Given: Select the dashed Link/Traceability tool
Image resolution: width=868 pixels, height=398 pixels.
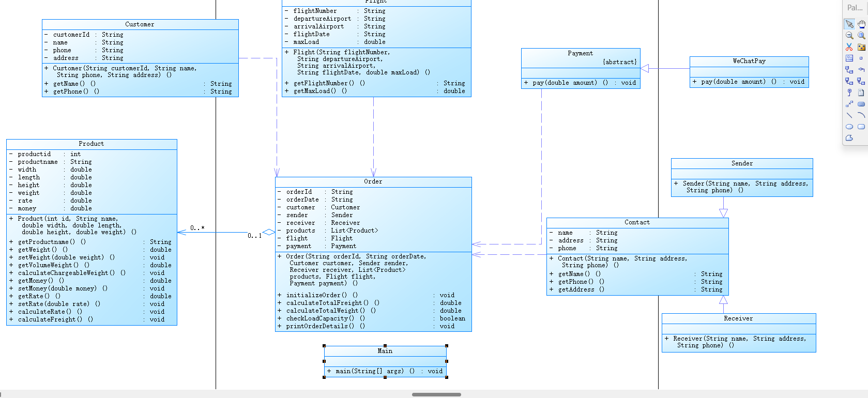Looking at the screenshot, I should click(849, 104).
